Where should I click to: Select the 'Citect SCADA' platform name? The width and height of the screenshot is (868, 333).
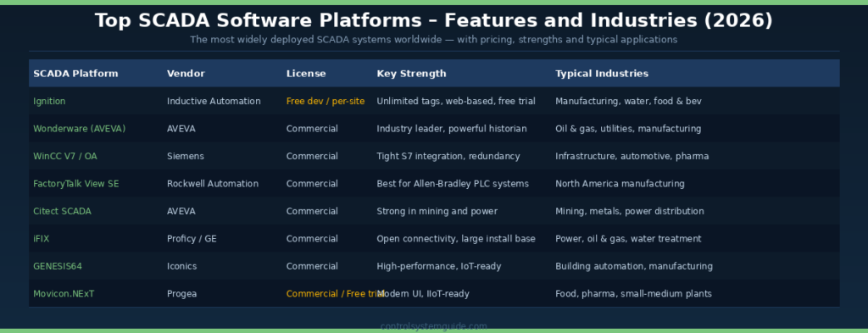point(62,211)
